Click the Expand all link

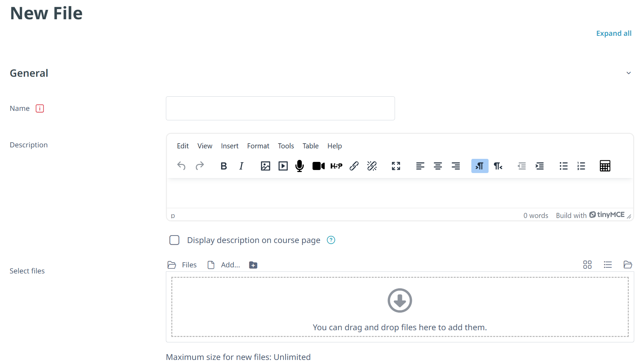point(614,33)
